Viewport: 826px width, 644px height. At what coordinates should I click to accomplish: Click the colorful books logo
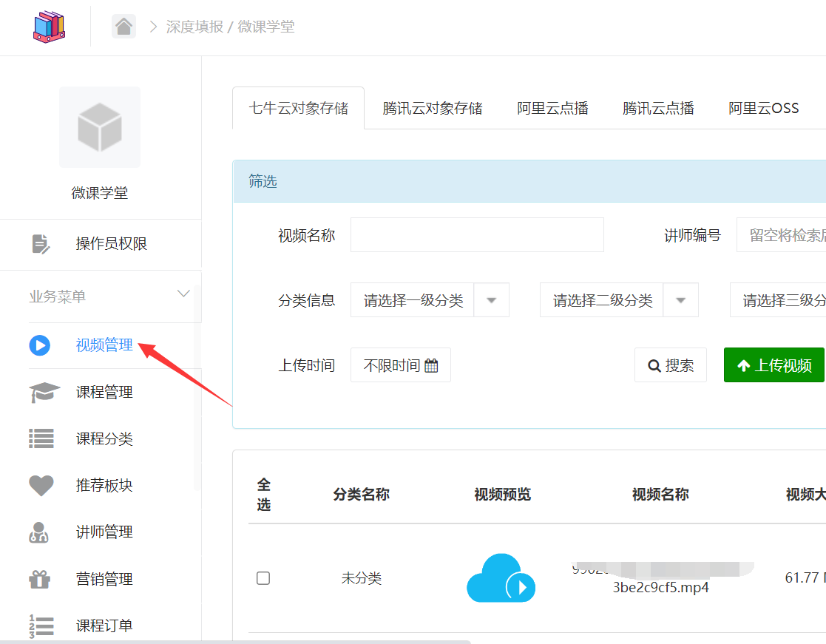49,26
